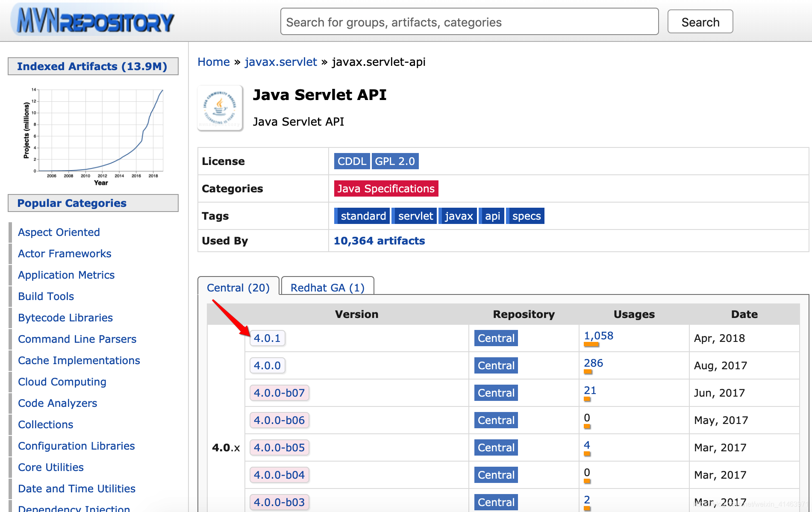Switch to the Central (20) tab
Viewport: 812px width, 512px height.
(238, 288)
